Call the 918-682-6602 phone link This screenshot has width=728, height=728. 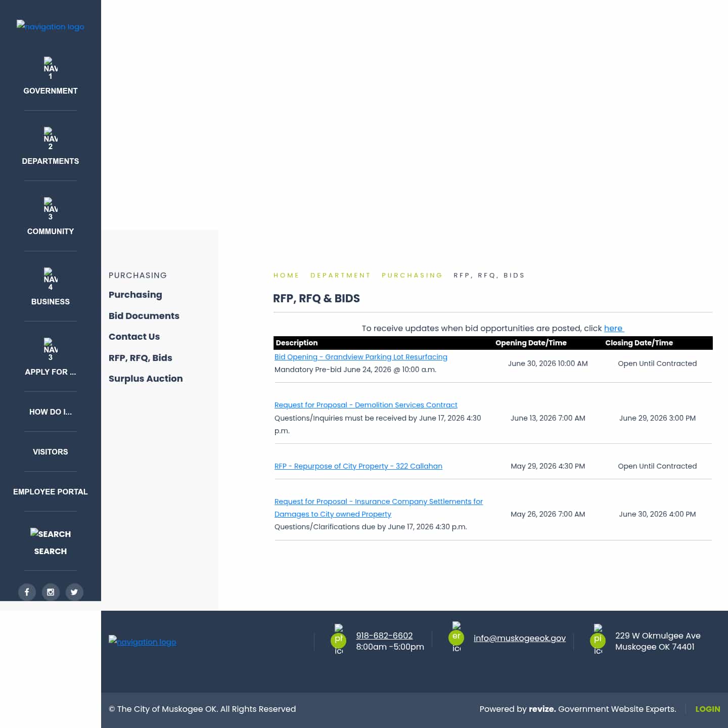pos(384,636)
